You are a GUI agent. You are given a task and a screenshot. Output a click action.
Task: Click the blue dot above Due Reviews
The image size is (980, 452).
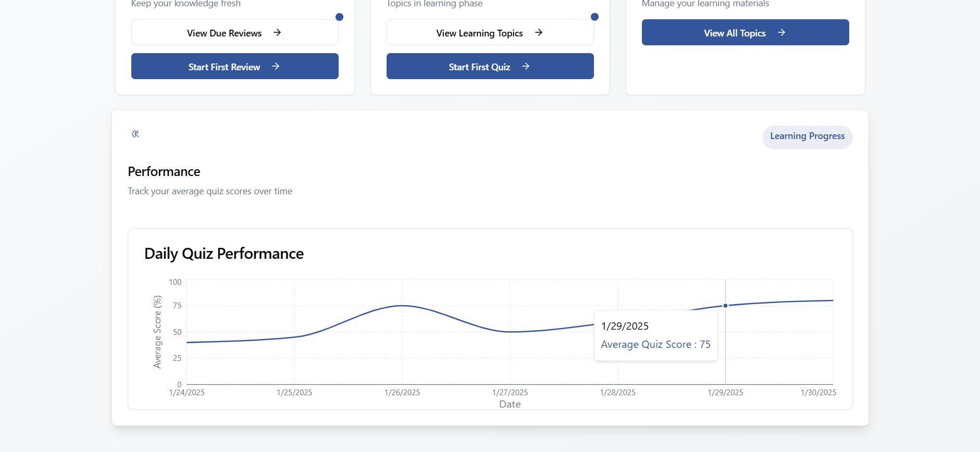(339, 17)
